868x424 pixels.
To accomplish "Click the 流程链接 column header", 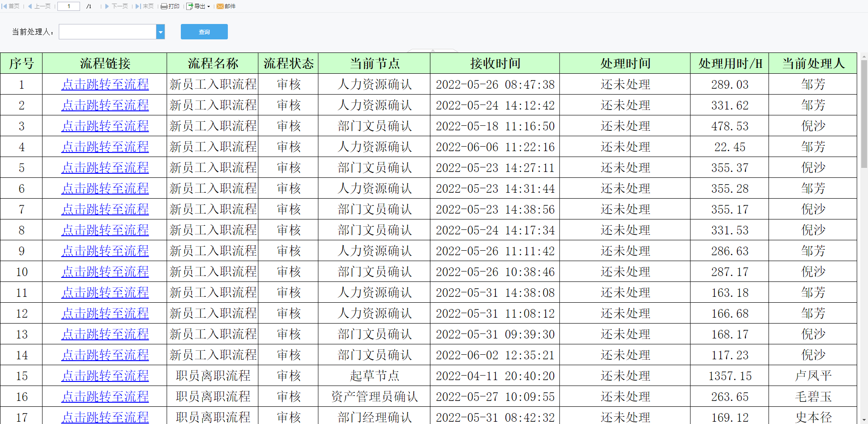I will click(x=105, y=63).
